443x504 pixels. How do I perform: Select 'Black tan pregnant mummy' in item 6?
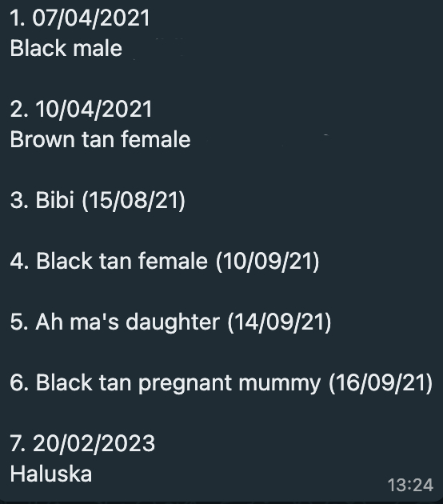coord(178,383)
